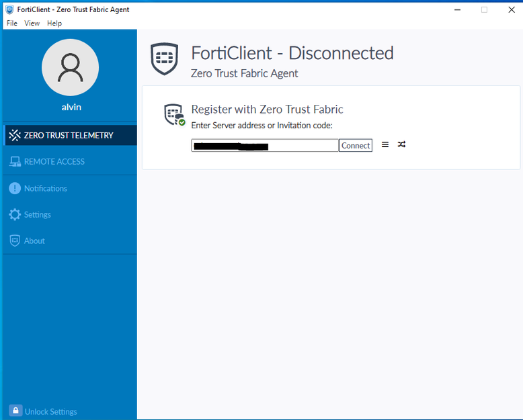This screenshot has width=523, height=420.
Task: Click the Settings gear icon
Action: (15, 214)
